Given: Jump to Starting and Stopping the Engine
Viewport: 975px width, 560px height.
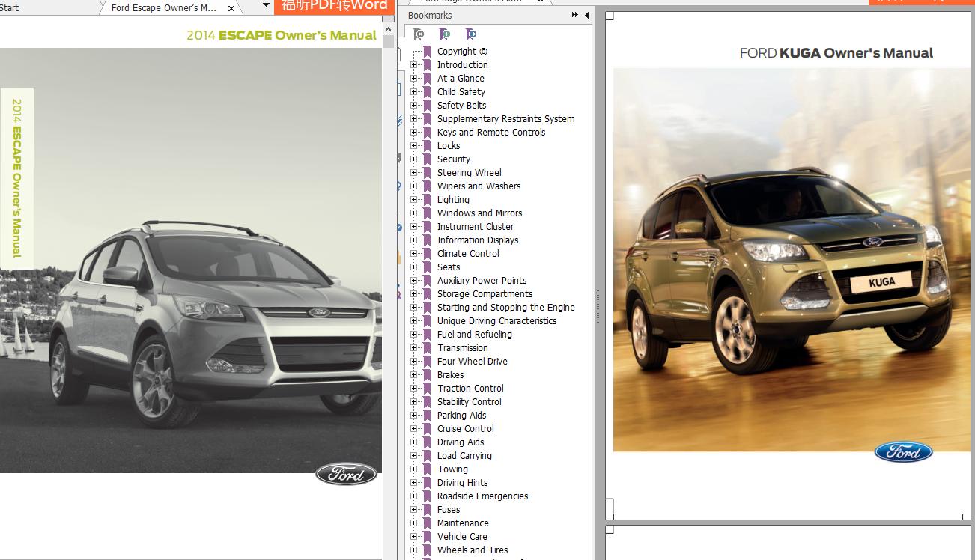Looking at the screenshot, I should 506,308.
